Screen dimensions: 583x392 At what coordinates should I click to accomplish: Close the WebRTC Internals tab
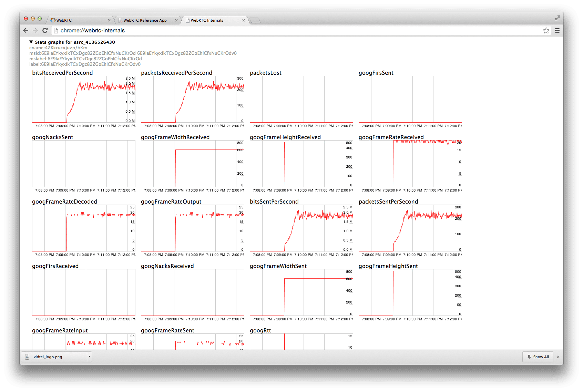(x=244, y=20)
